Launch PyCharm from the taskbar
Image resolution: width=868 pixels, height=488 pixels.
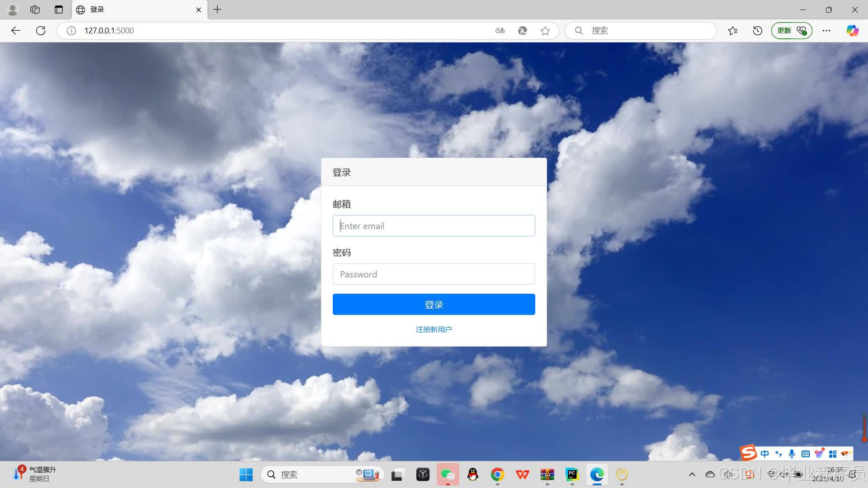tap(572, 474)
